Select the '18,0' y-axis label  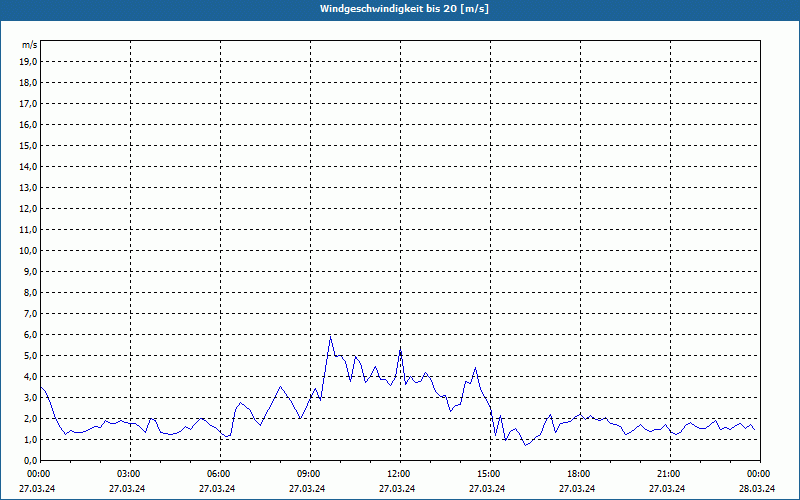click(x=28, y=83)
